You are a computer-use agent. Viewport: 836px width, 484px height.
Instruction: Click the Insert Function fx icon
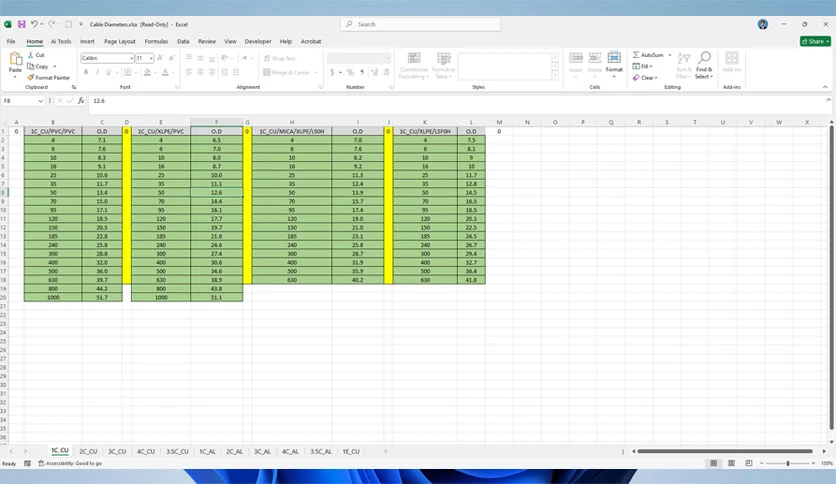81,100
